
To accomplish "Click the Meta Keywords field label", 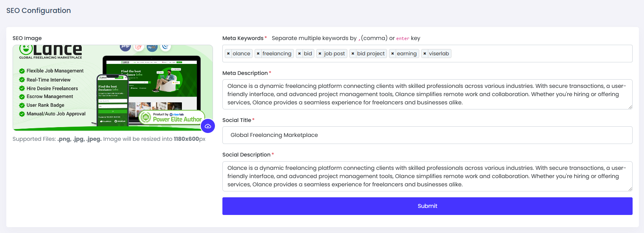I will (243, 38).
